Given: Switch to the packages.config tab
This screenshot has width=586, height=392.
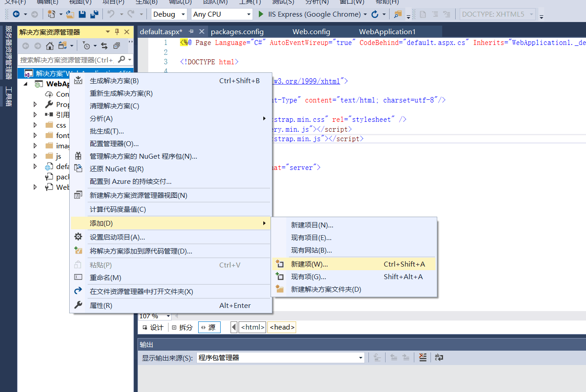Looking at the screenshot, I should [237, 31].
